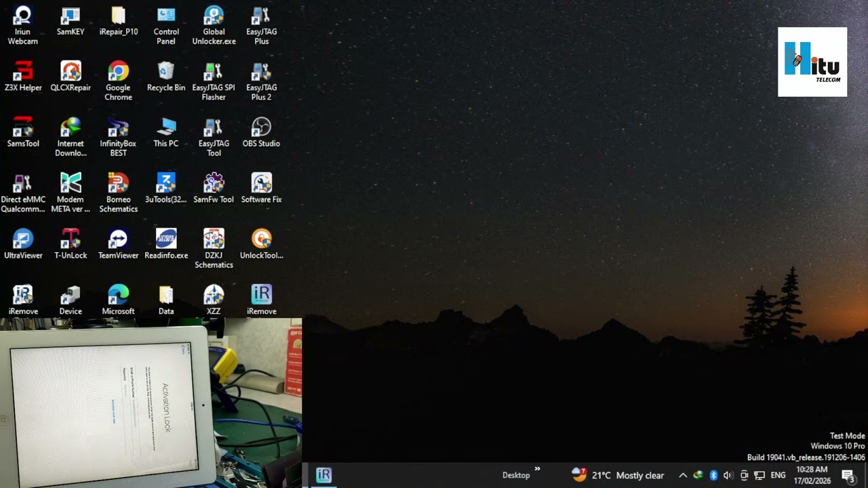
Task: Select the Control Panel desktop icon
Action: click(x=166, y=26)
